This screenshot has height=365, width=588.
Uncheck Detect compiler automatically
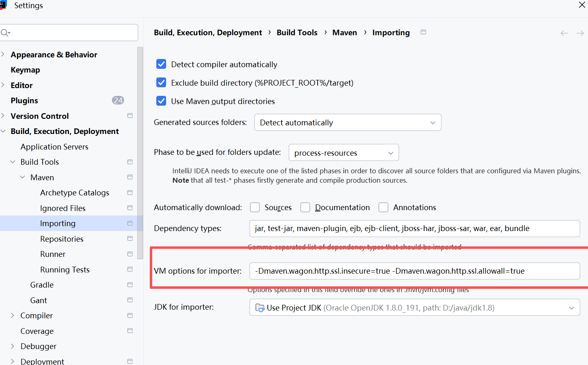[161, 64]
